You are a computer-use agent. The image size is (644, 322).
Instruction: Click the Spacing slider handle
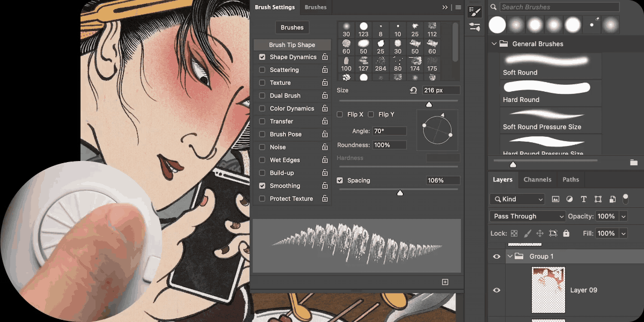point(400,193)
